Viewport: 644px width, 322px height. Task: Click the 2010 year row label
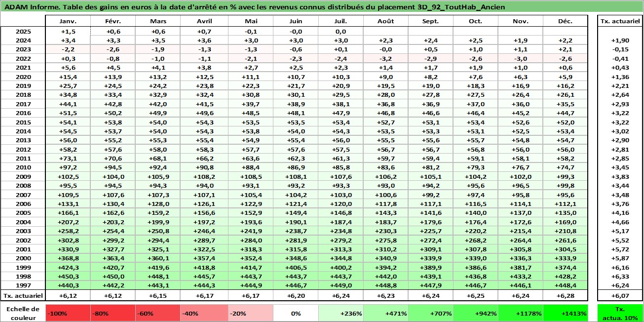(x=23, y=167)
